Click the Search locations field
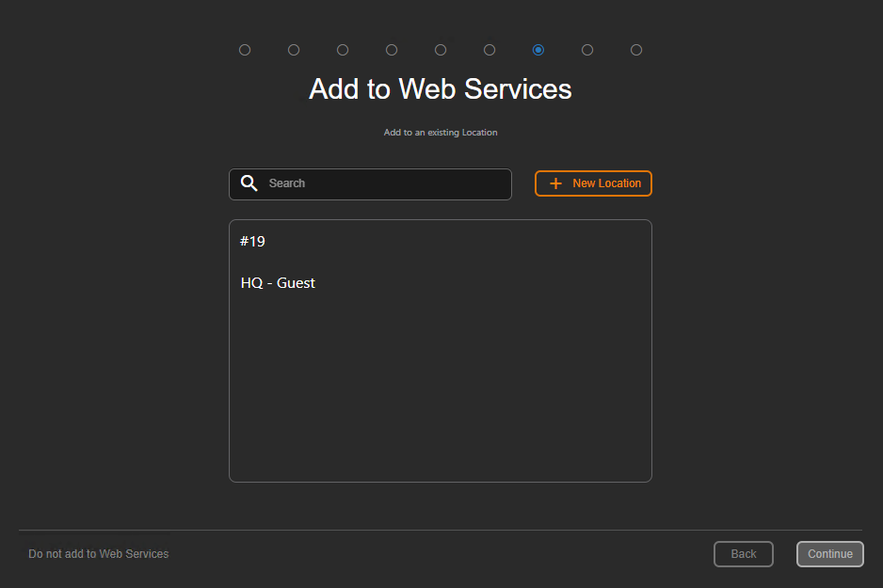 (x=370, y=184)
